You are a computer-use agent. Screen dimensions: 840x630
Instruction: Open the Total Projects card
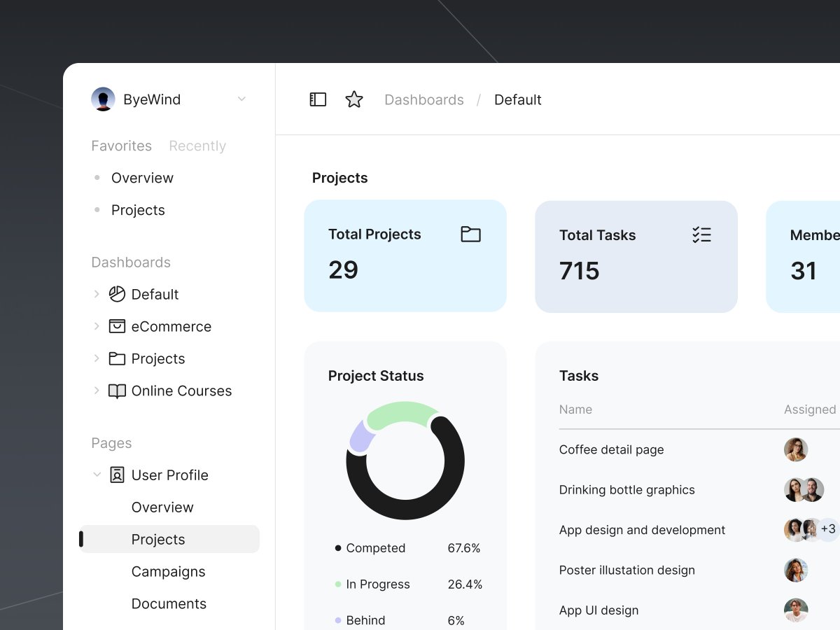(x=405, y=255)
